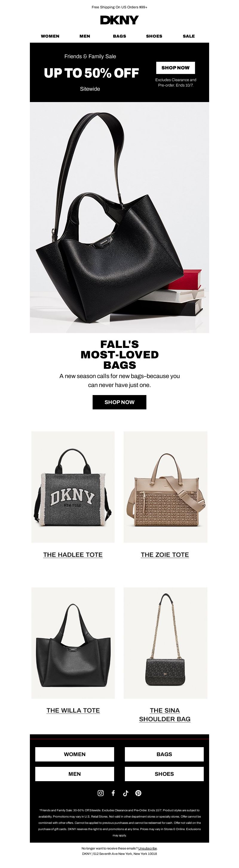Follow THE SINA SHOULDER BAG link
This screenshot has width=239, height=868.
(x=165, y=715)
